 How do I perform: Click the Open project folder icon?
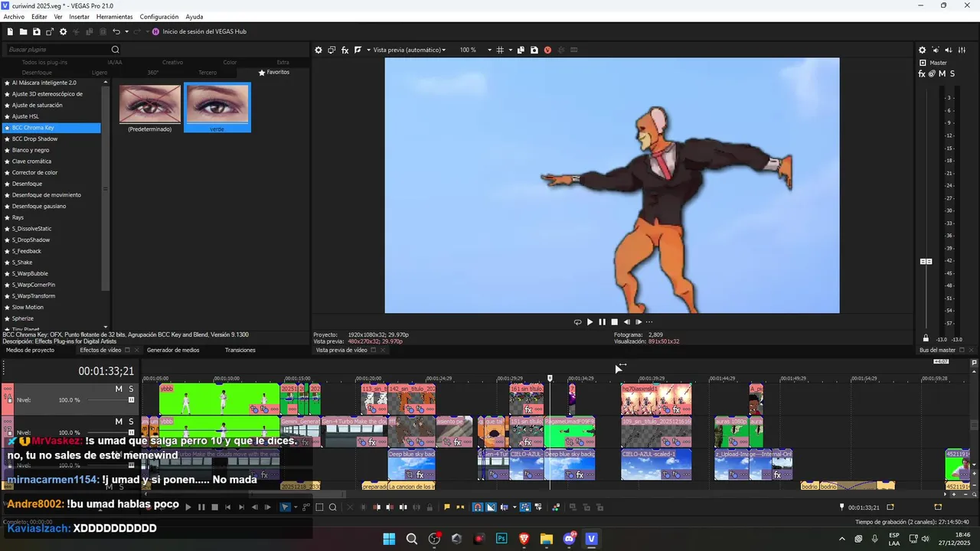[24, 31]
